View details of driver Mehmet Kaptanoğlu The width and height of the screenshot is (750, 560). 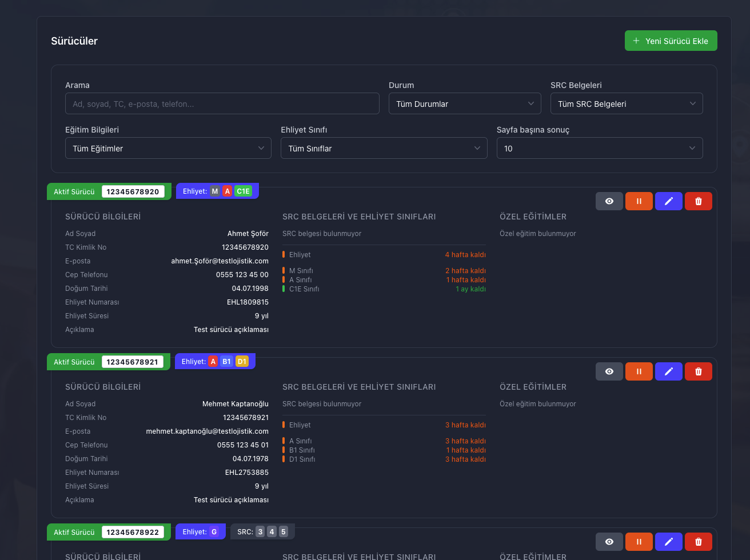pyautogui.click(x=609, y=371)
